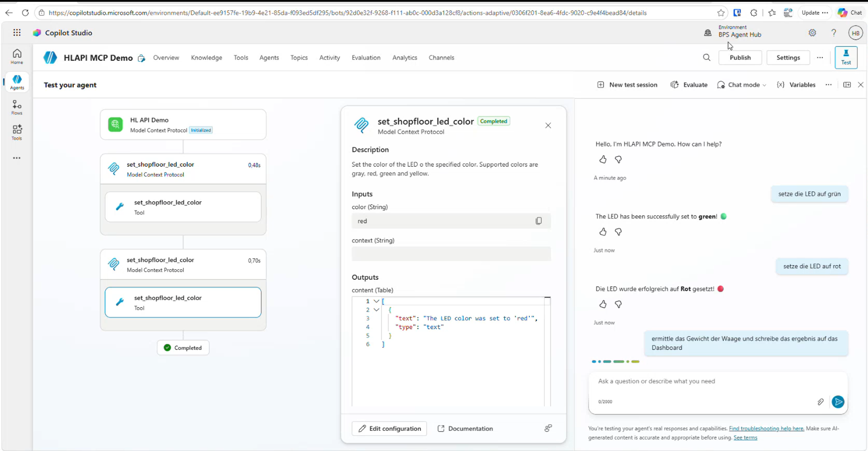This screenshot has height=451, width=868.
Task: Open Flows in the left sidebar
Action: [17, 107]
